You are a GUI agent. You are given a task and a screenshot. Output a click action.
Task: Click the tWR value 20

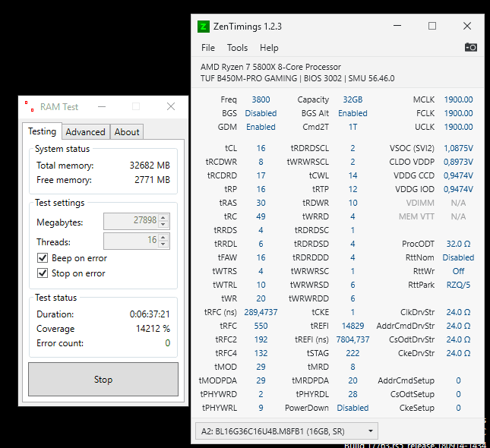point(261,298)
